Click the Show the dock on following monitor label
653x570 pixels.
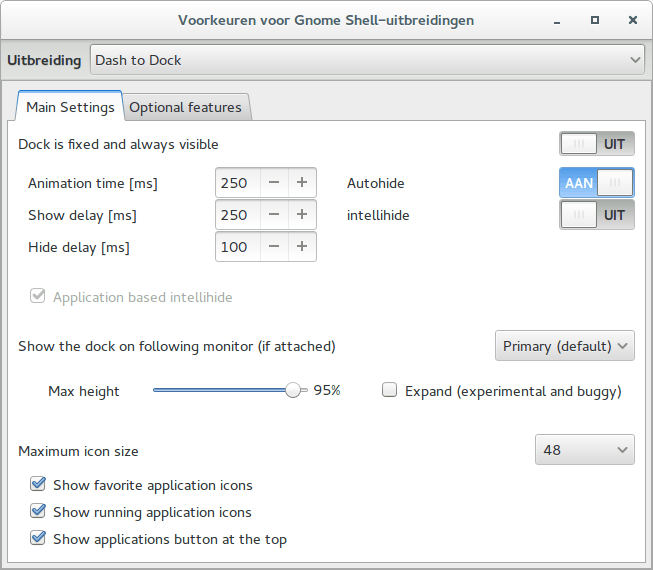177,346
